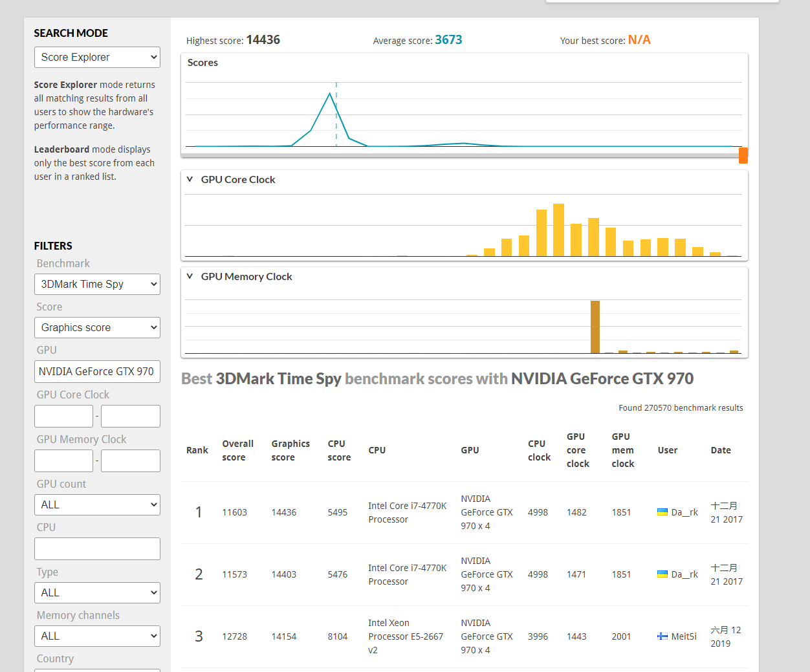Click Ukraine flag icon in rank 2 row

[x=662, y=574]
